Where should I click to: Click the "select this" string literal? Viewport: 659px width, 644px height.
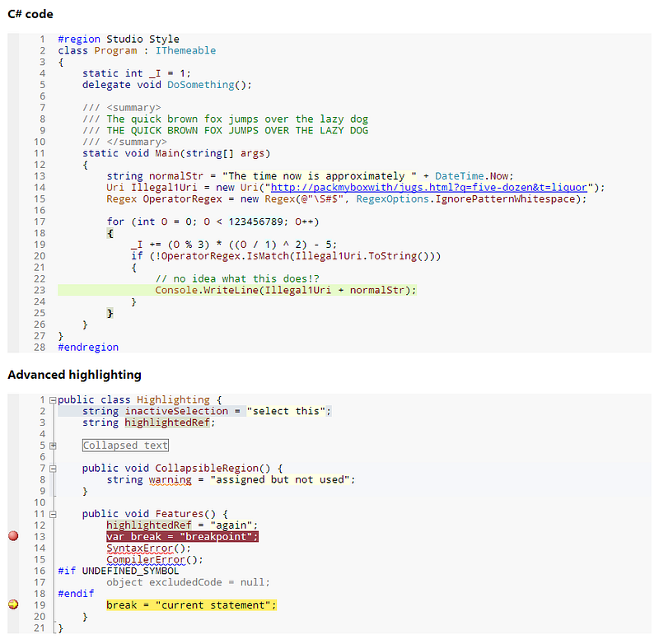[x=286, y=411]
